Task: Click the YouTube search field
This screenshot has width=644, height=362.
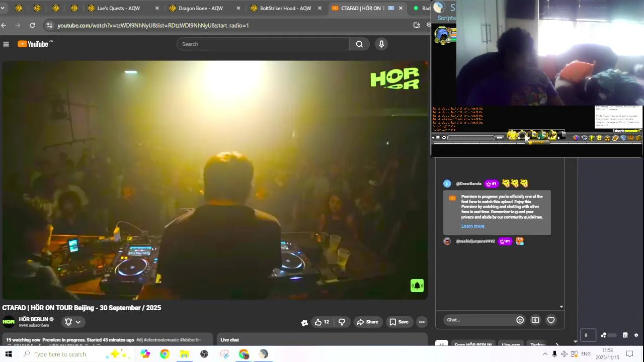Action: click(x=263, y=44)
